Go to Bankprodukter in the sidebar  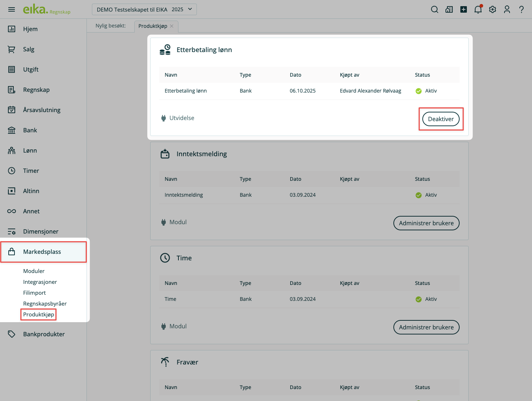pyautogui.click(x=44, y=334)
